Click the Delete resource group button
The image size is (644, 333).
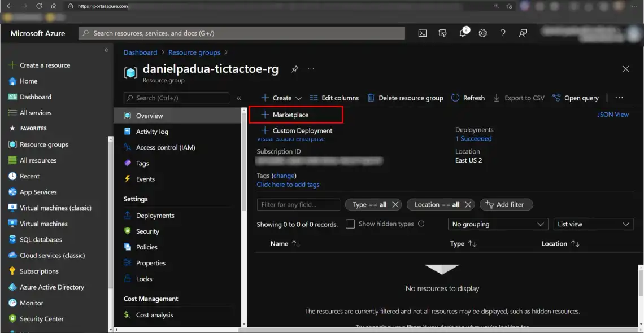[x=405, y=98]
